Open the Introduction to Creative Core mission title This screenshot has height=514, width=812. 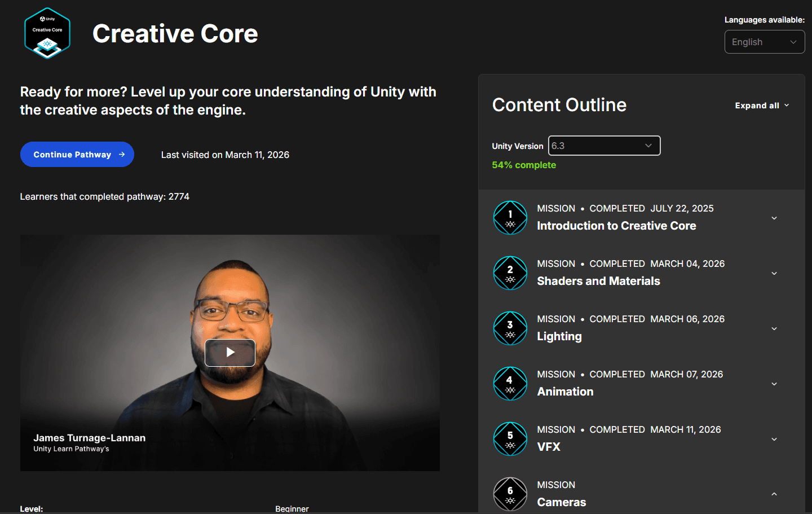pyautogui.click(x=616, y=226)
